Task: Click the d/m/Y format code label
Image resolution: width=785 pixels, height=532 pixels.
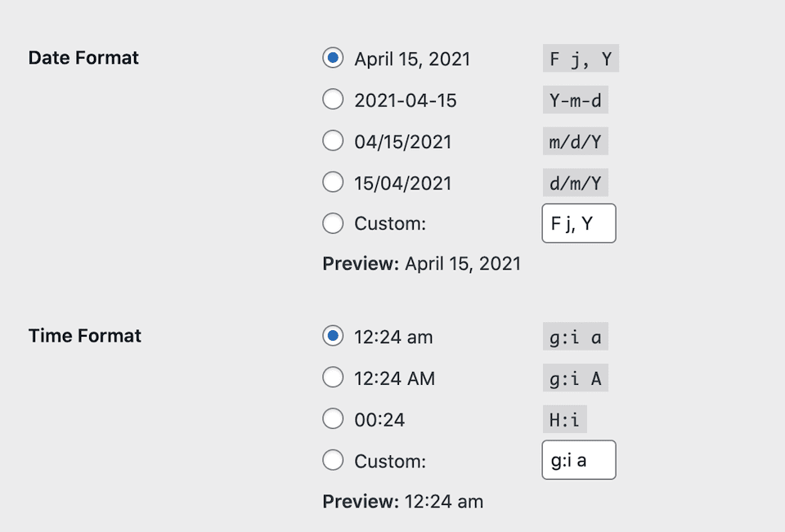Action: [x=575, y=181]
